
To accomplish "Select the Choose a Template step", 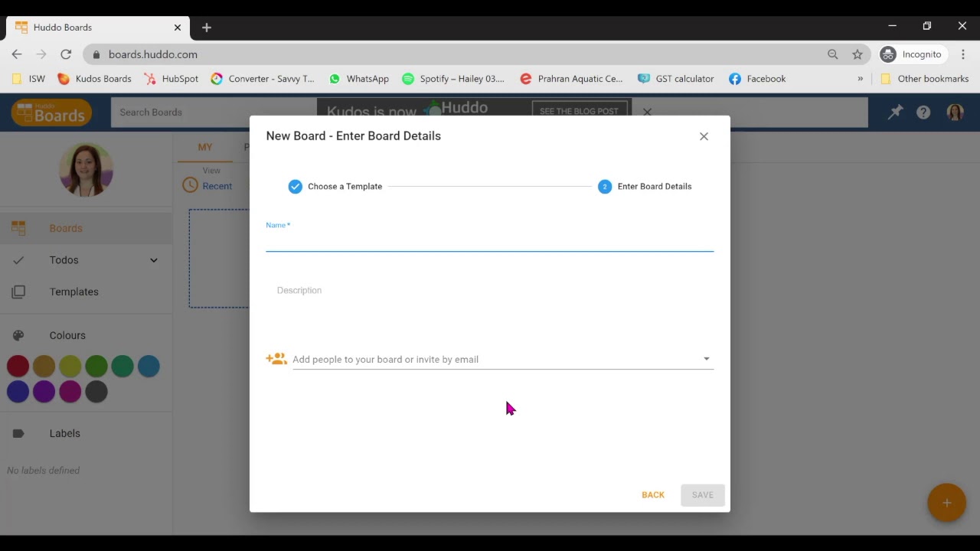I will [335, 187].
